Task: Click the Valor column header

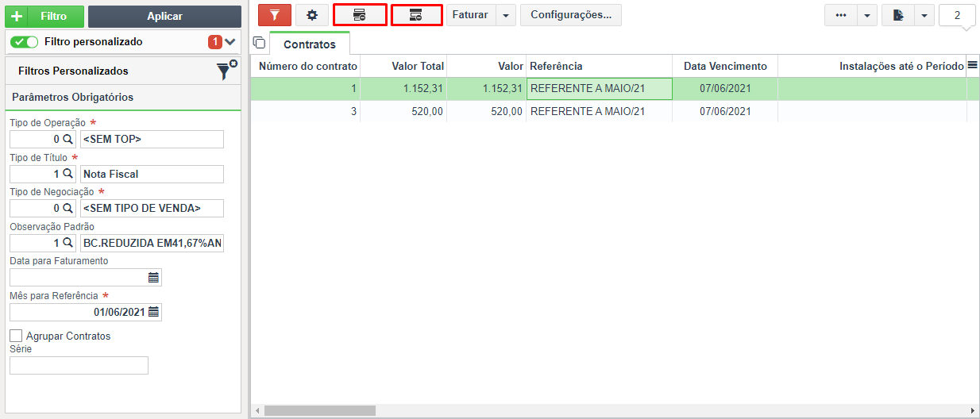Action: 486,66
